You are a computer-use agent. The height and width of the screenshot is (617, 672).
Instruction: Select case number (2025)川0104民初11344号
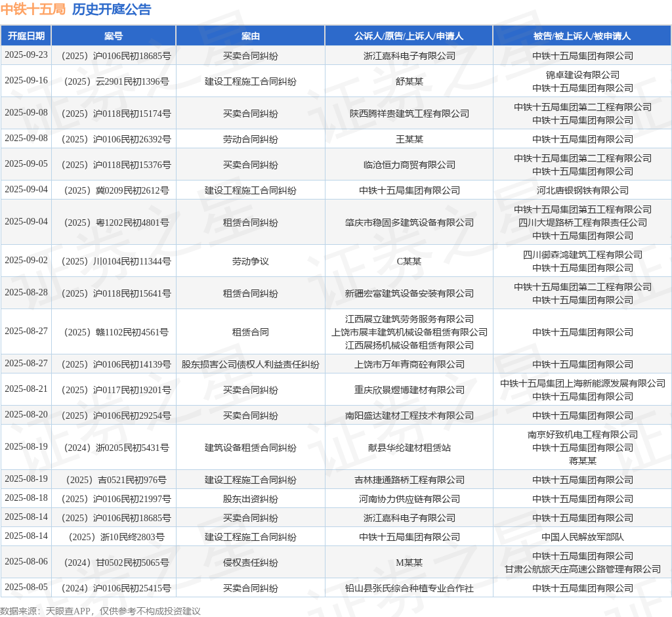pos(116,261)
